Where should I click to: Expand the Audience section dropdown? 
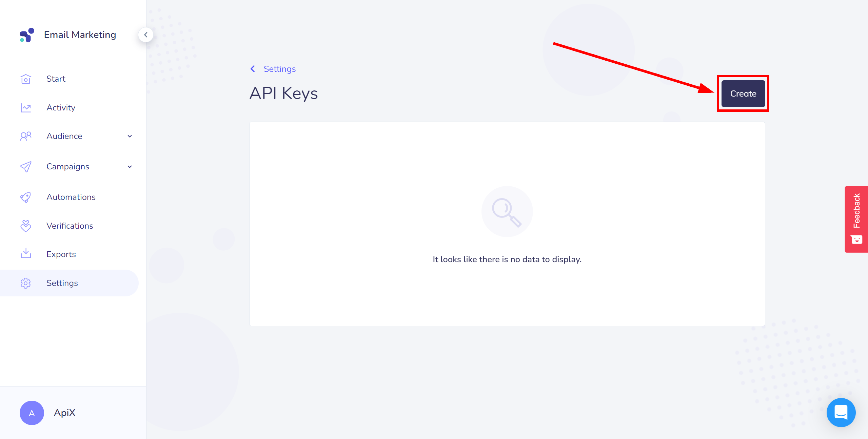click(x=130, y=136)
